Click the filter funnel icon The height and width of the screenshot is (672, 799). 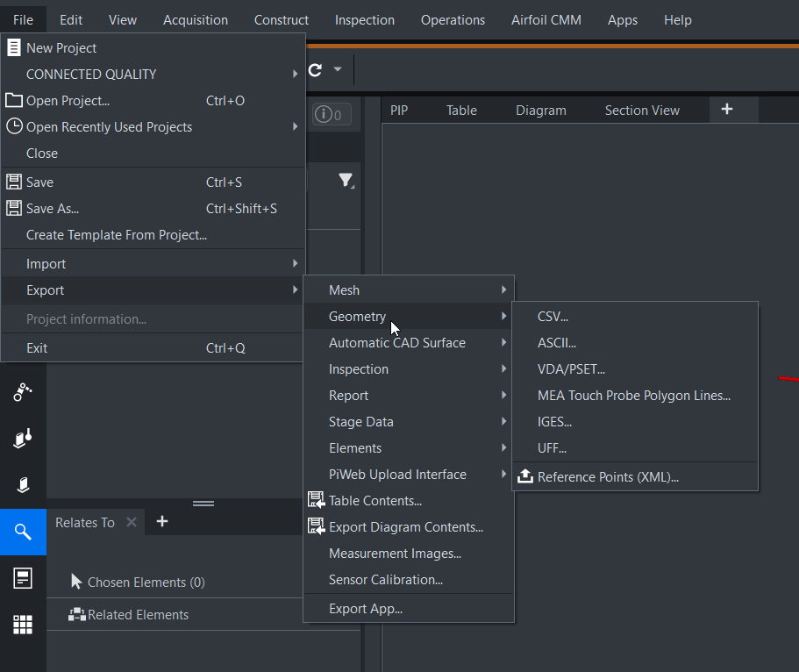click(346, 182)
